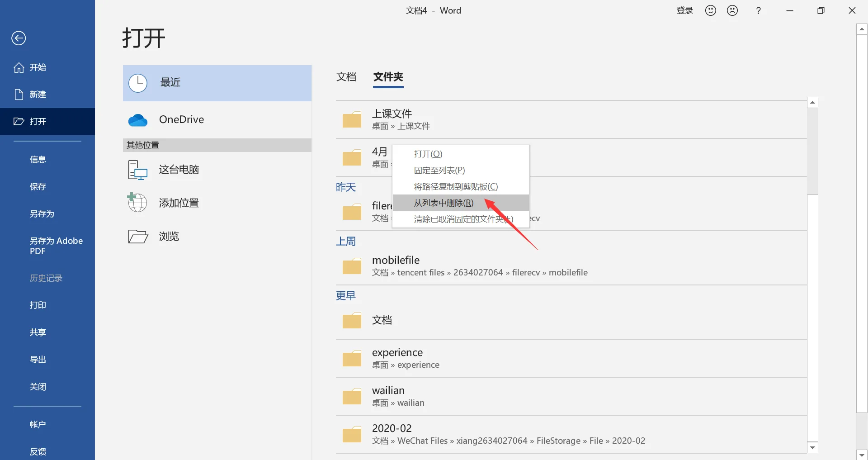Click the computer icon for 这台电脑
The width and height of the screenshot is (868, 460).
[138, 170]
